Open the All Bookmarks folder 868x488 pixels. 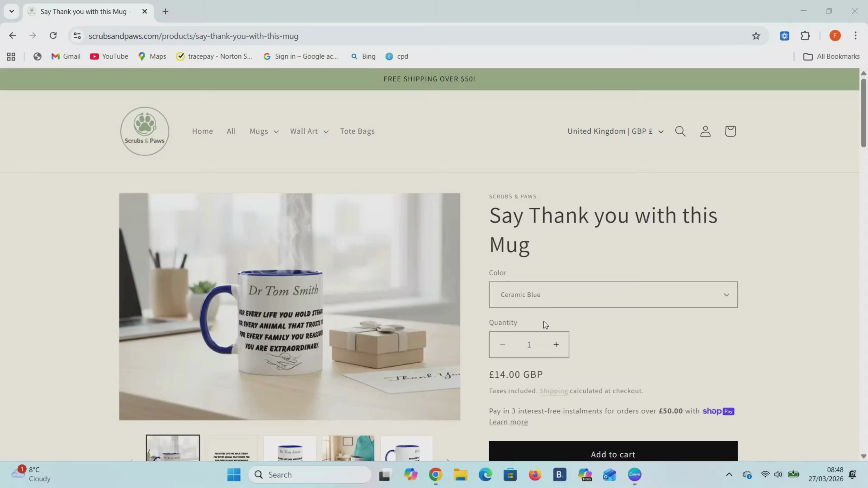click(831, 56)
